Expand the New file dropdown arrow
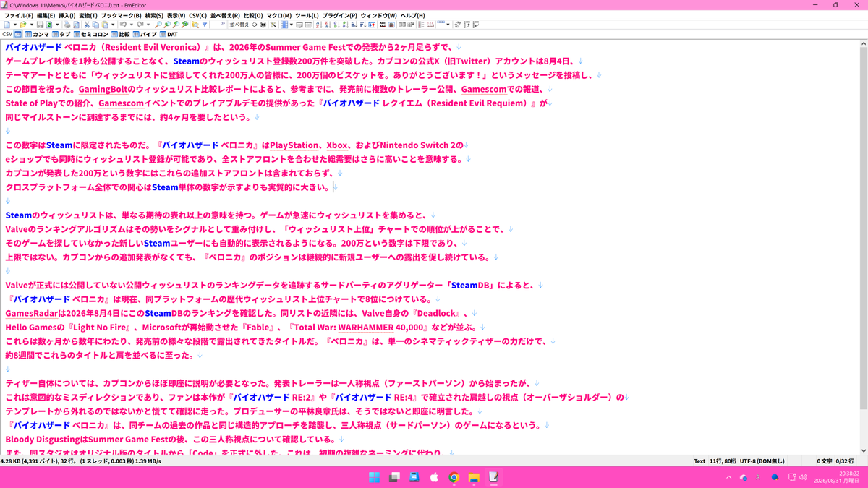Viewport: 868px width, 488px height. (14, 25)
